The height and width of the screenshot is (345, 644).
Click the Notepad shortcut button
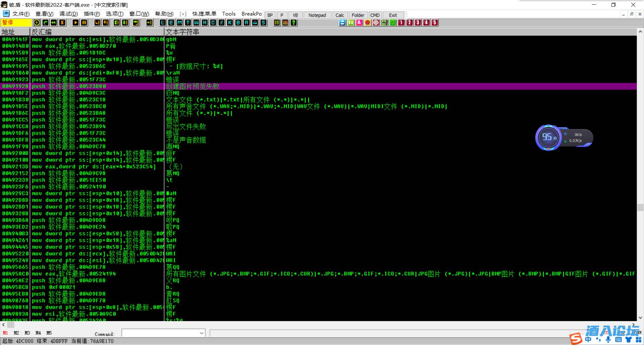317,15
